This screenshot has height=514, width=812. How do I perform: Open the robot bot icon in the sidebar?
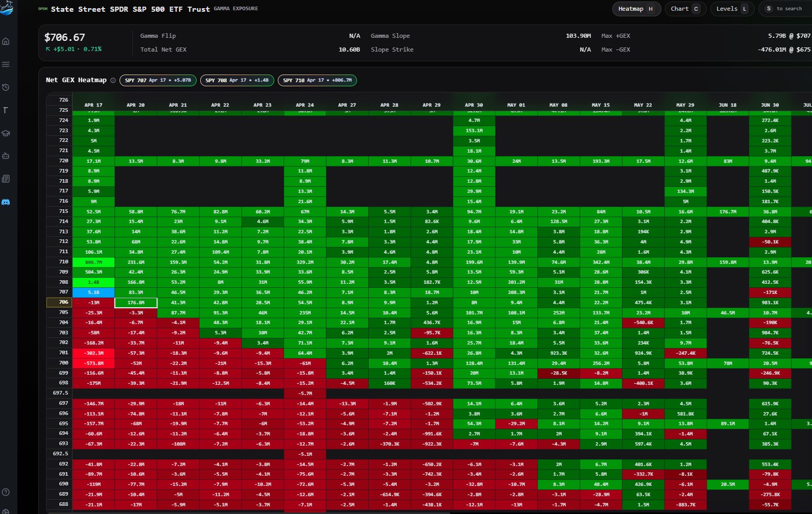tap(6, 156)
